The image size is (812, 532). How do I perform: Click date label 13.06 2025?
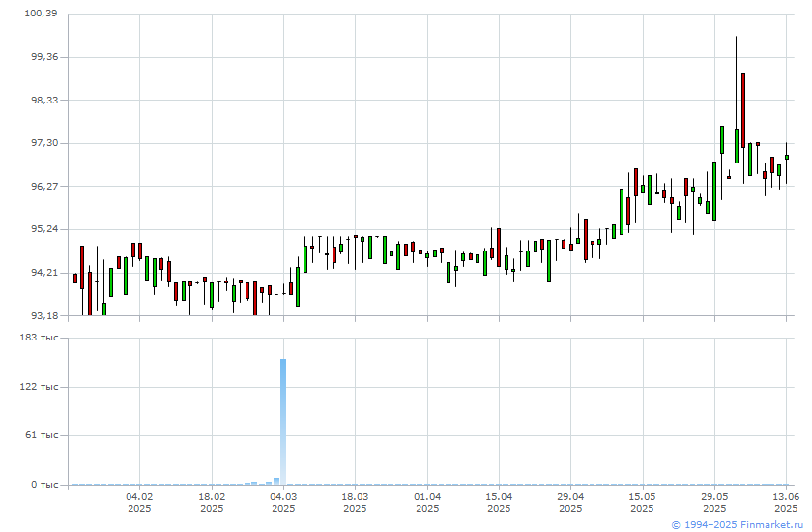pos(786,502)
